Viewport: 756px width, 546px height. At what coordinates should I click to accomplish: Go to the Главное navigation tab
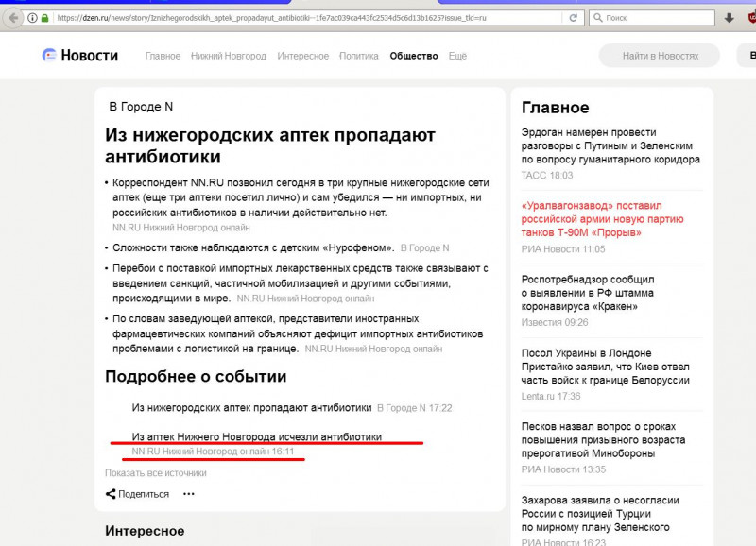pyautogui.click(x=163, y=56)
